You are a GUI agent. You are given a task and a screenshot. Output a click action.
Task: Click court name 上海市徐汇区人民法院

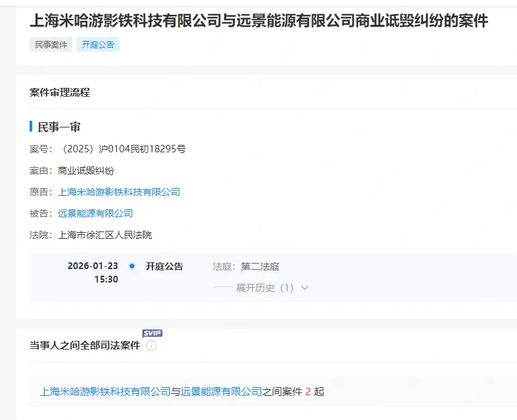click(105, 235)
